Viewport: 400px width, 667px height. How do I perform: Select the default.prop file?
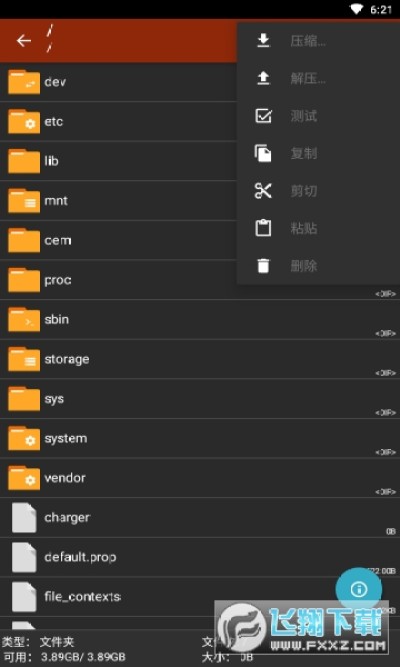click(200, 557)
